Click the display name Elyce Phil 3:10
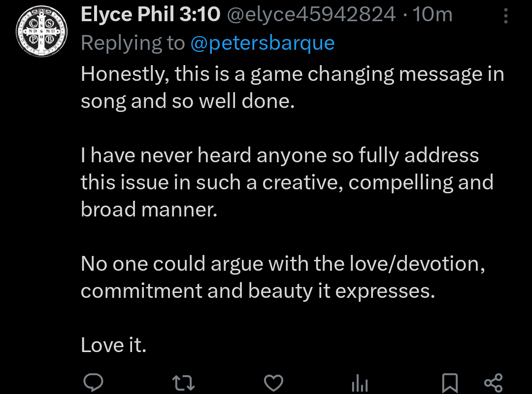 (x=150, y=15)
